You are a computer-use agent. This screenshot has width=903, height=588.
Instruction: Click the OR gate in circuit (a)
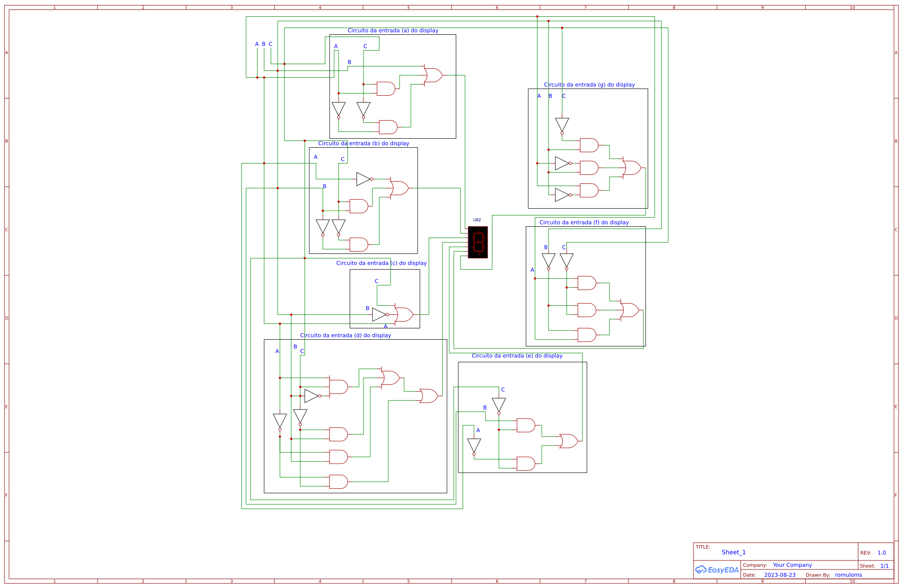click(x=433, y=75)
